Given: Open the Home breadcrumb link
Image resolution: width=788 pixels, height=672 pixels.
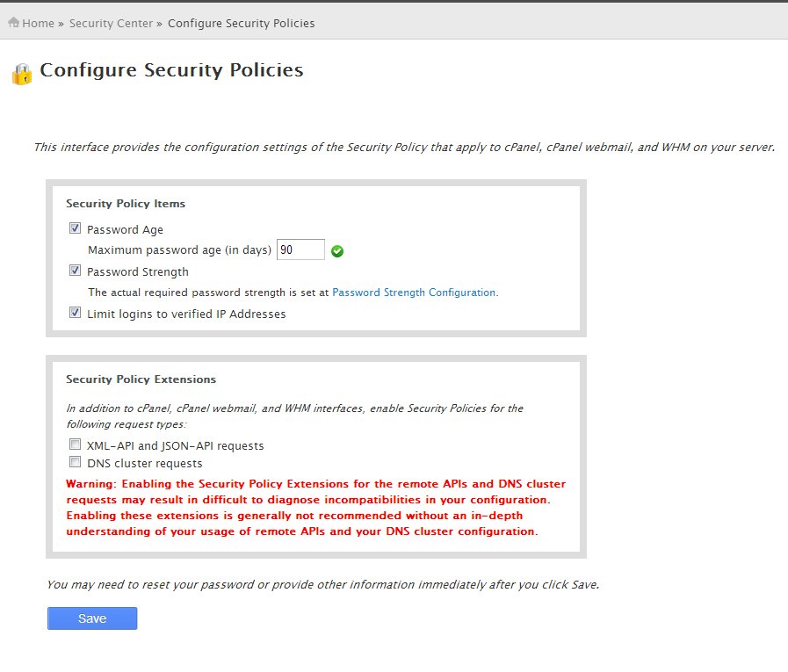Looking at the screenshot, I should 38,24.
